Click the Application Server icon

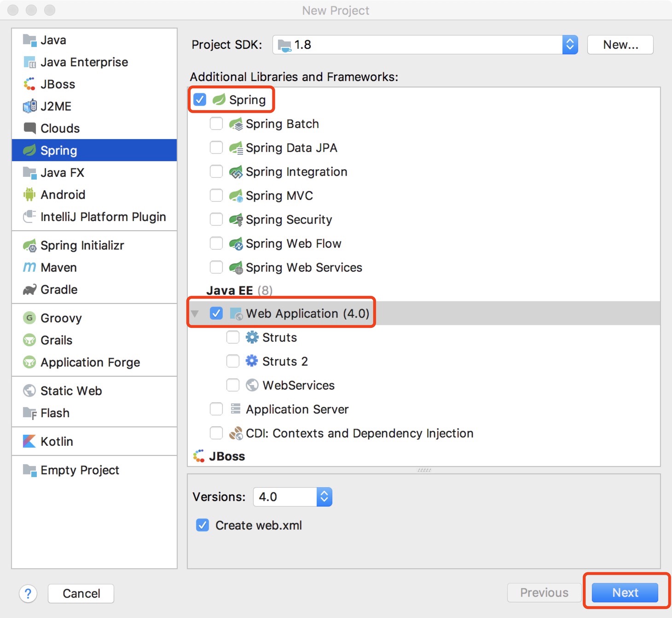pos(236,408)
